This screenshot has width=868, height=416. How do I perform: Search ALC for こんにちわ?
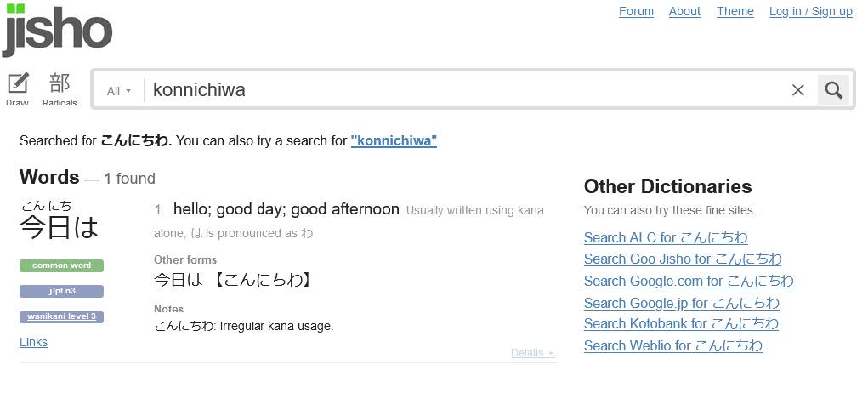[x=666, y=237]
